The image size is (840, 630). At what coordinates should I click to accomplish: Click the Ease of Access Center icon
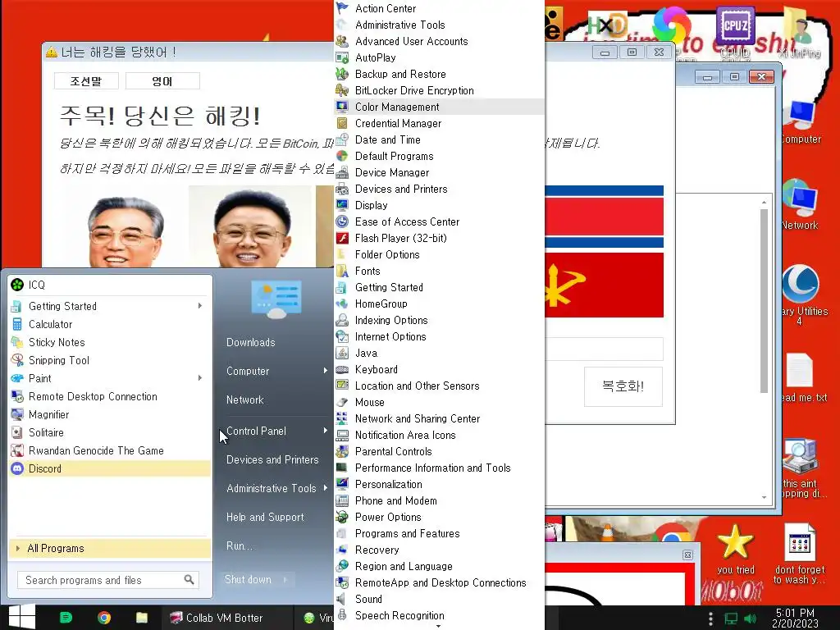342,221
